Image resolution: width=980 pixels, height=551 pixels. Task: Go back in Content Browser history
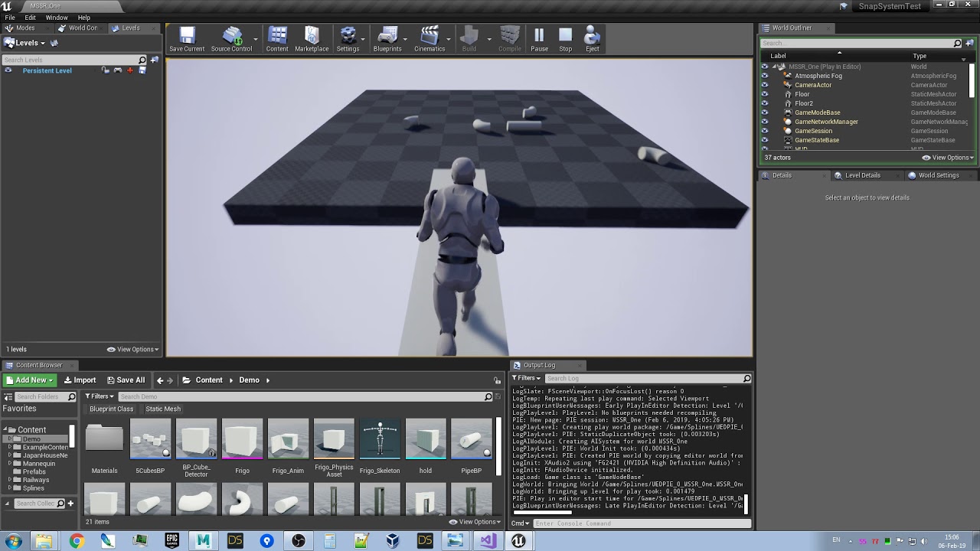pos(160,380)
